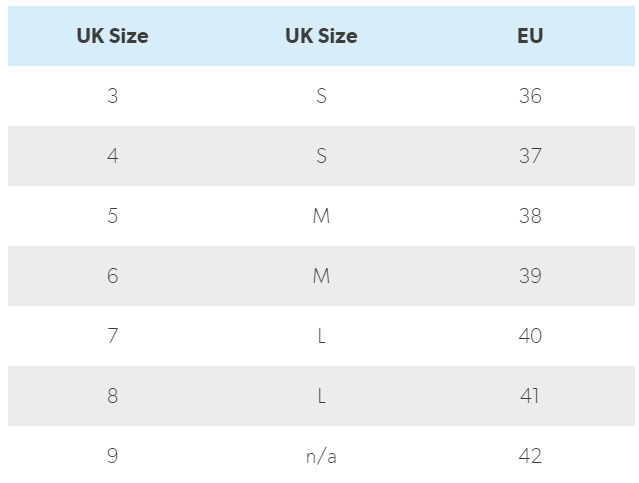Select UK size 4 cell
The height and width of the screenshot is (483, 639).
point(112,156)
